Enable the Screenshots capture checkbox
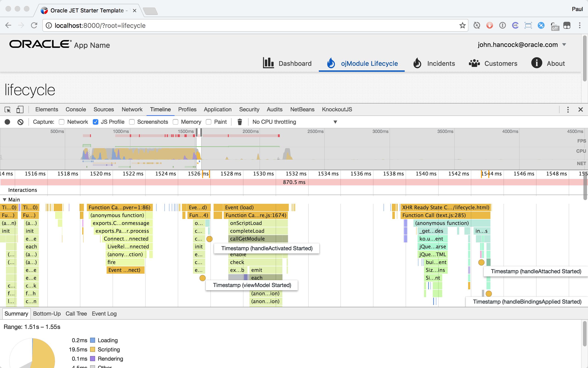This screenshot has height=368, width=588. pos(132,122)
